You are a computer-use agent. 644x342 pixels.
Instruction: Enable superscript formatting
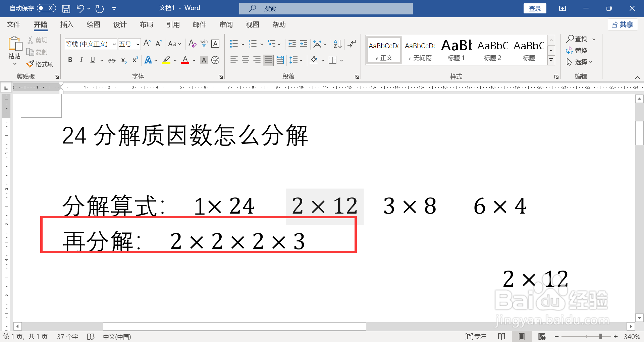click(x=135, y=60)
